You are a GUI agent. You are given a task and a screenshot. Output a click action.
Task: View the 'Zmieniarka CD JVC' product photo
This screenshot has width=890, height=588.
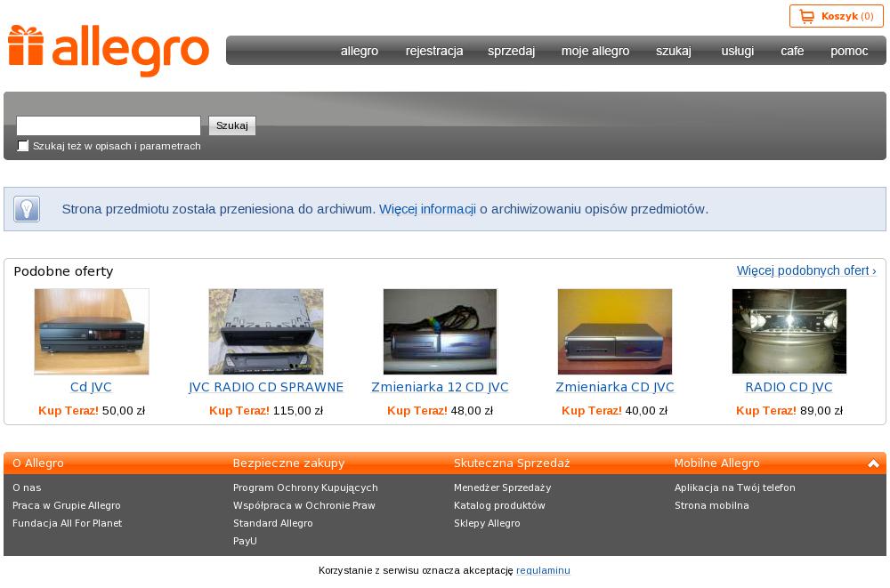615,332
